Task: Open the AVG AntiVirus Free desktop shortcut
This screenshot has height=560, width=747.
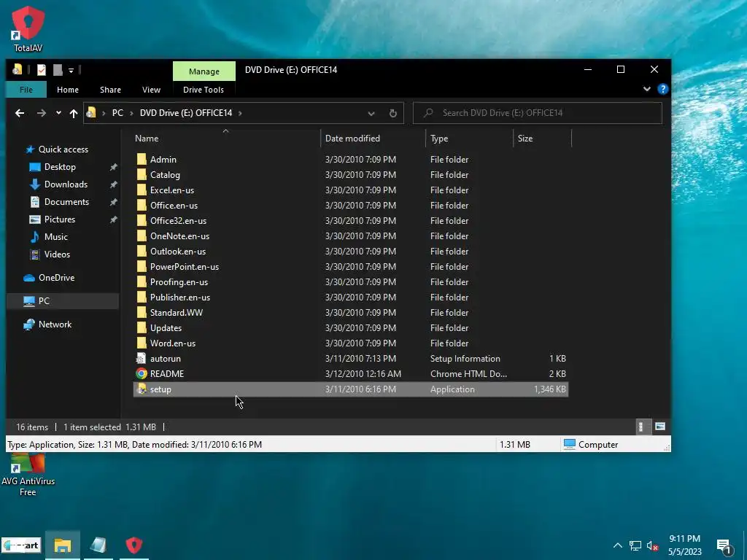Action: click(28, 475)
